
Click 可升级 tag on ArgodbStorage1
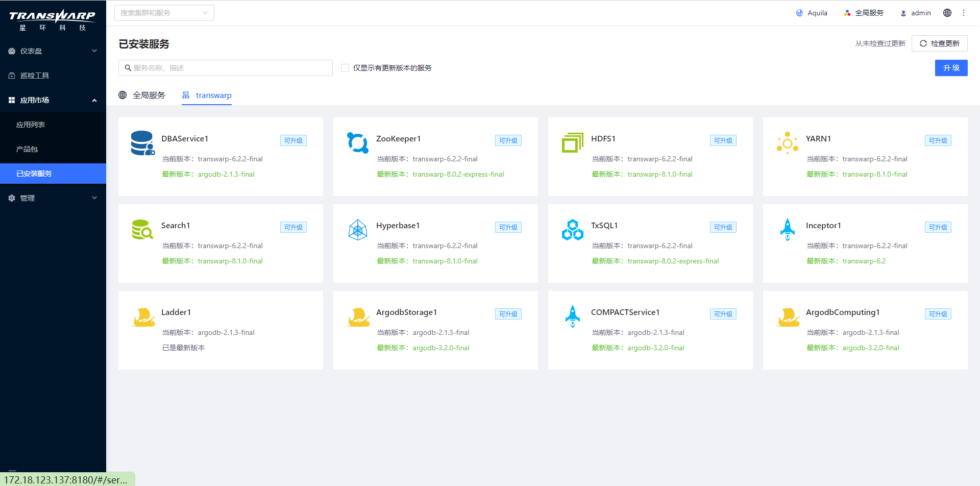pos(508,314)
